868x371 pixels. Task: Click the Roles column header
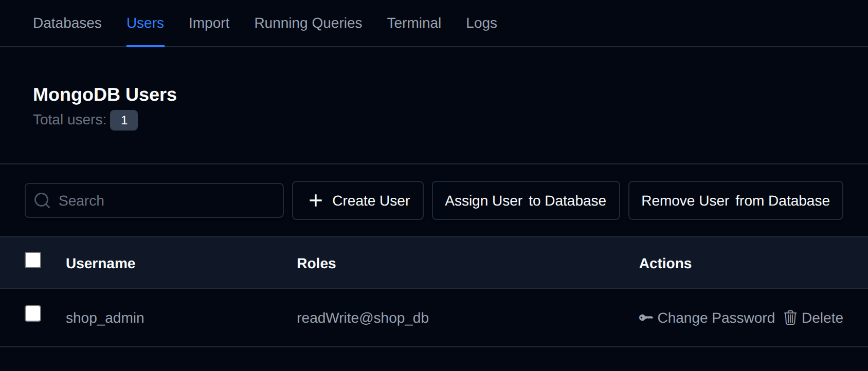point(317,263)
